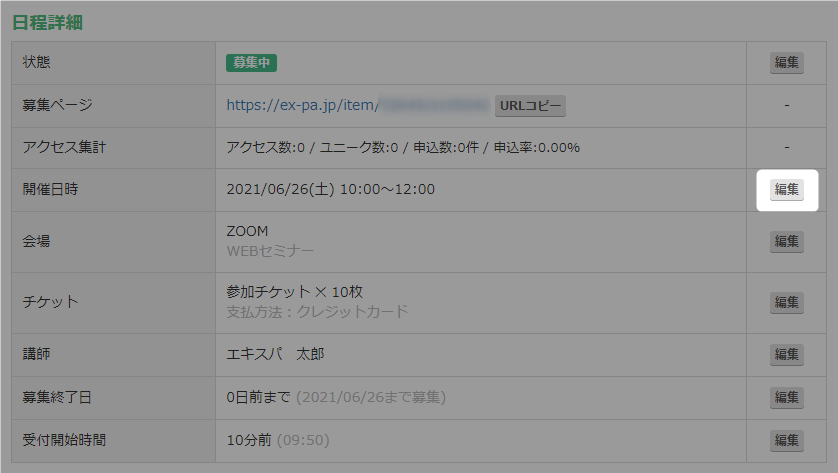Select the ZOOM venue text

(247, 231)
